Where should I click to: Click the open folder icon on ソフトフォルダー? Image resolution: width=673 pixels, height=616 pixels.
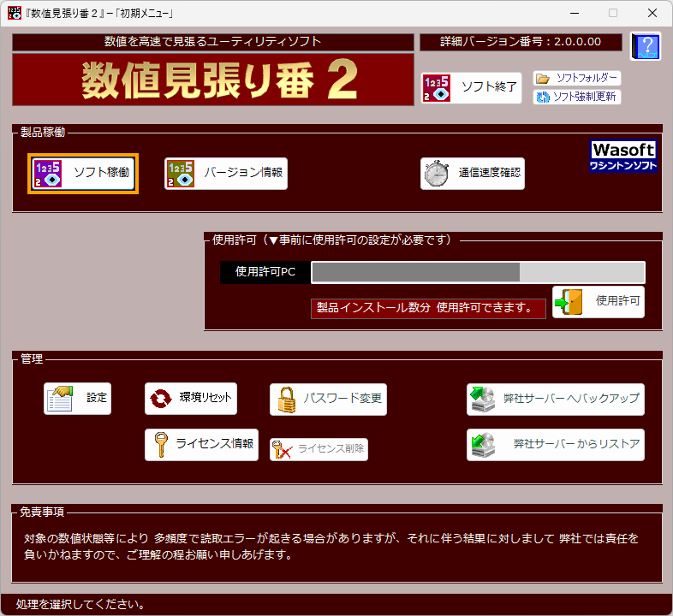(x=543, y=79)
